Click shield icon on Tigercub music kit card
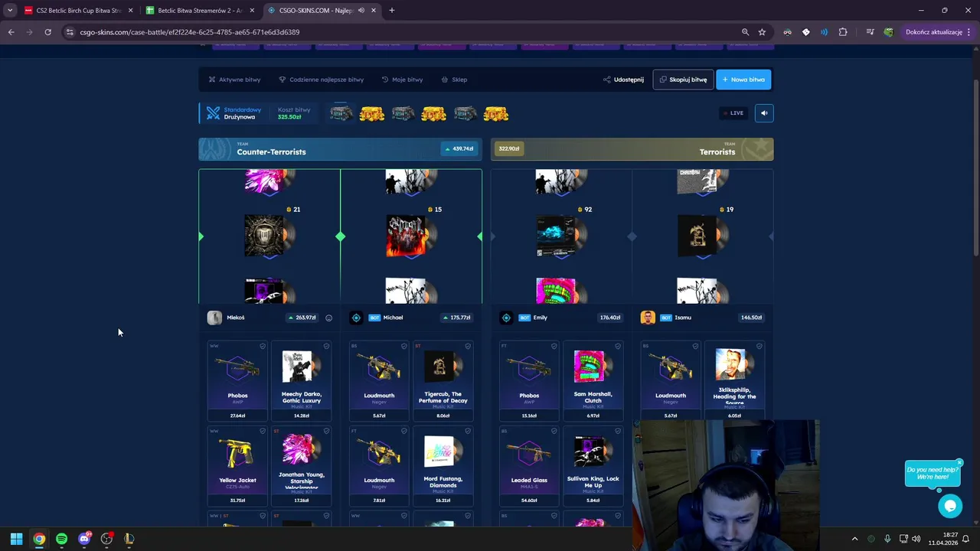980x551 pixels. coord(468,347)
